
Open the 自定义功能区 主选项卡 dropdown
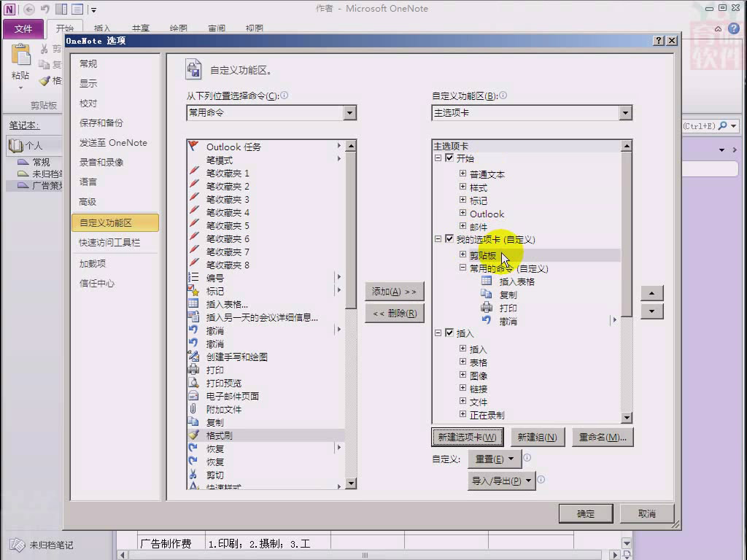625,113
